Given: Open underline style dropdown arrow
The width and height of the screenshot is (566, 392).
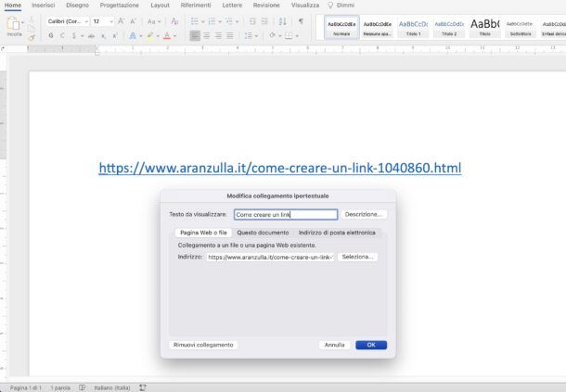Looking at the screenshot, I should tap(82, 36).
